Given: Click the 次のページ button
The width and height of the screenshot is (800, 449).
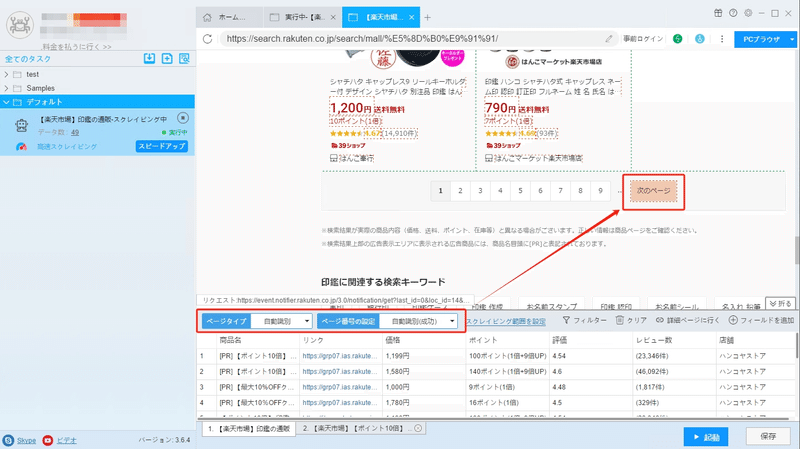Looking at the screenshot, I should pos(653,191).
